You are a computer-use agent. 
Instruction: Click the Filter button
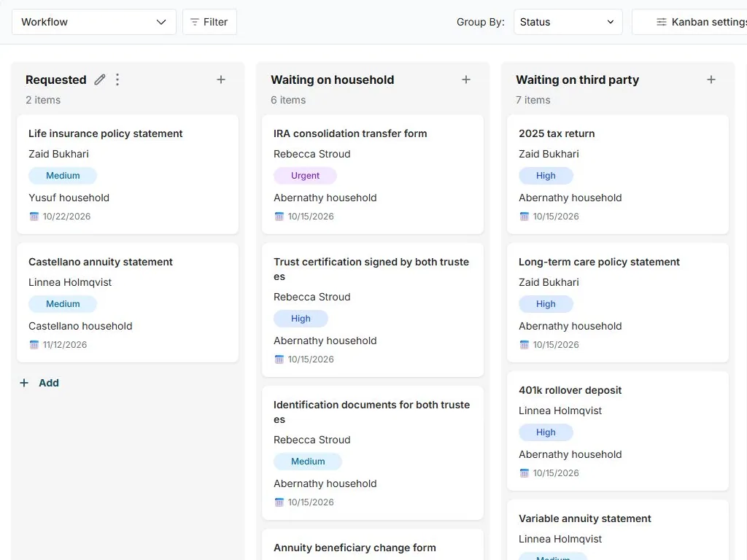tap(209, 22)
